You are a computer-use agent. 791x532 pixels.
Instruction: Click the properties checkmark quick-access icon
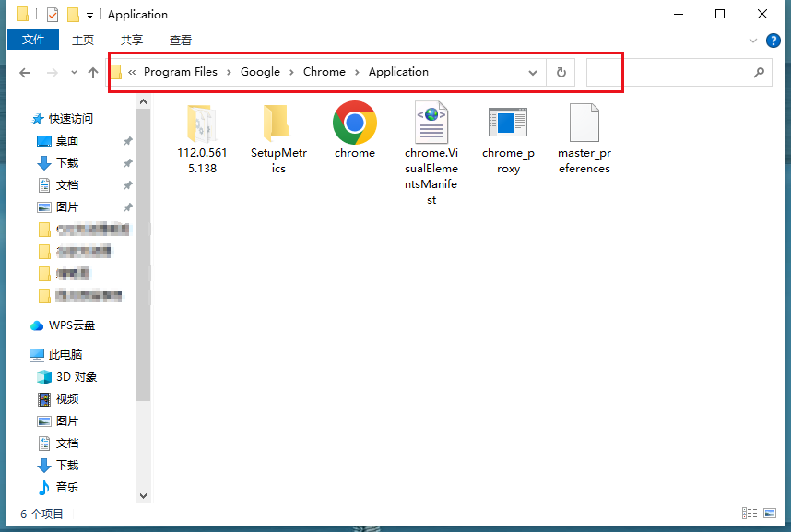(53, 15)
